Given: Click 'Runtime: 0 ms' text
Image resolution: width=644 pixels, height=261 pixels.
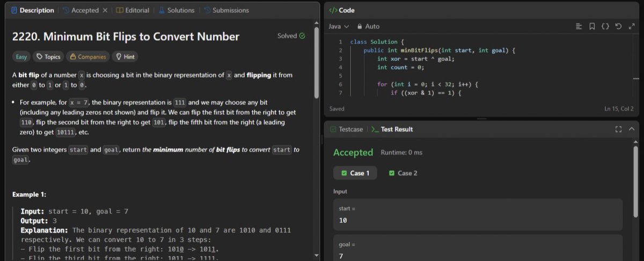Looking at the screenshot, I should point(401,153).
